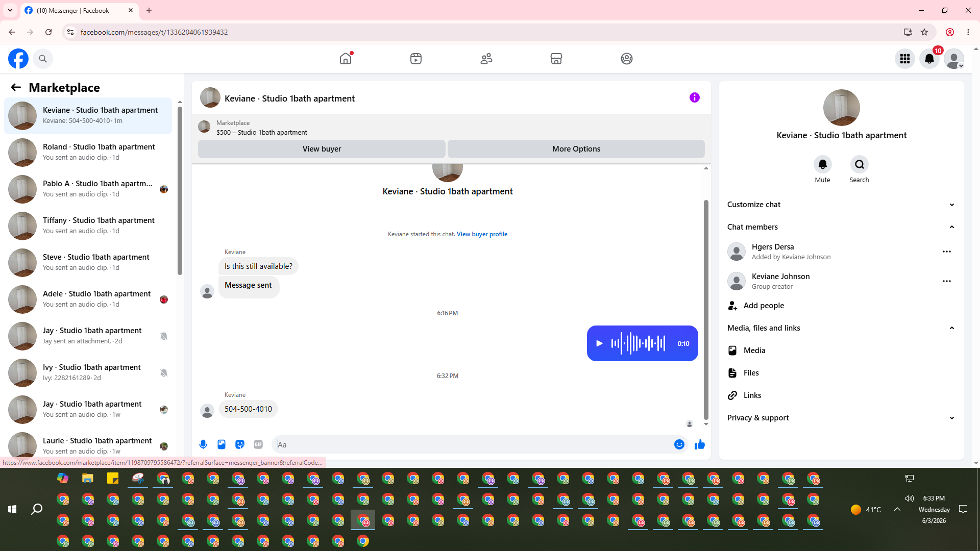Click the audio clip waveform
The height and width of the screenshot is (551, 980).
639,343
